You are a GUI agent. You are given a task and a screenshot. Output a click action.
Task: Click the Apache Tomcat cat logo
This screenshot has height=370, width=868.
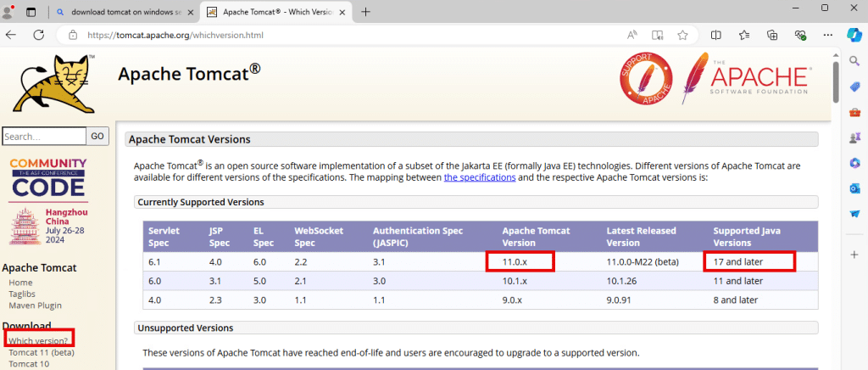click(x=53, y=84)
